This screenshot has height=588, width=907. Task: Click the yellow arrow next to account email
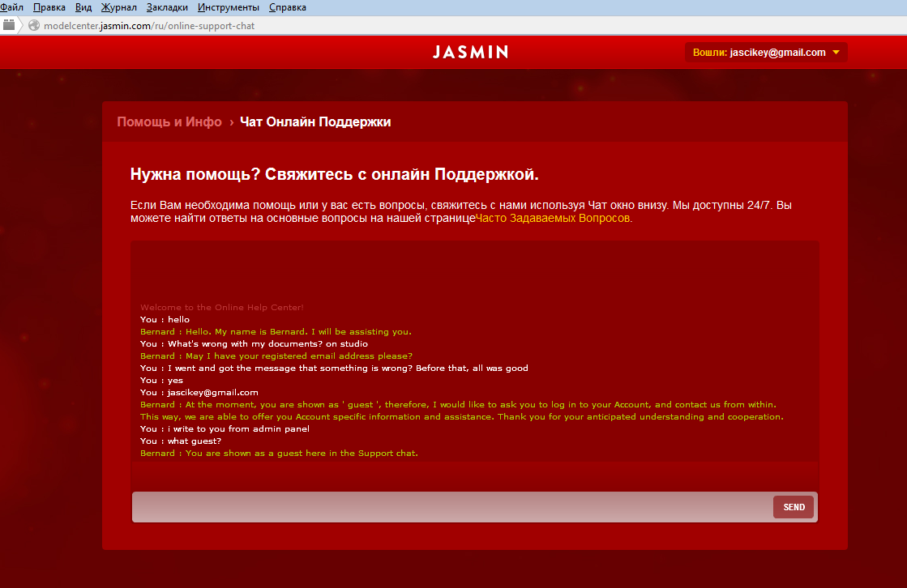pos(836,53)
